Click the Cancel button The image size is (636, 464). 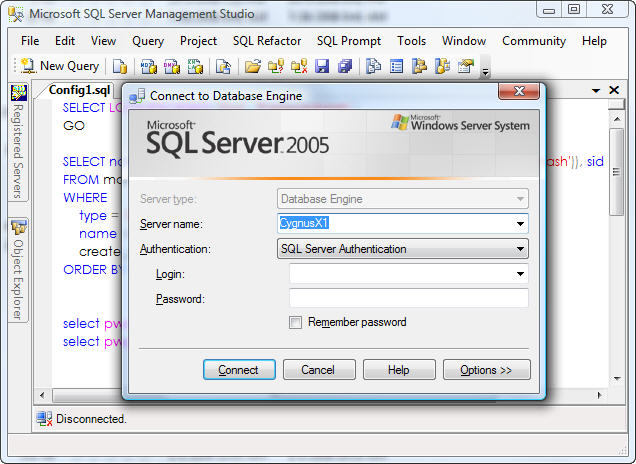click(319, 370)
